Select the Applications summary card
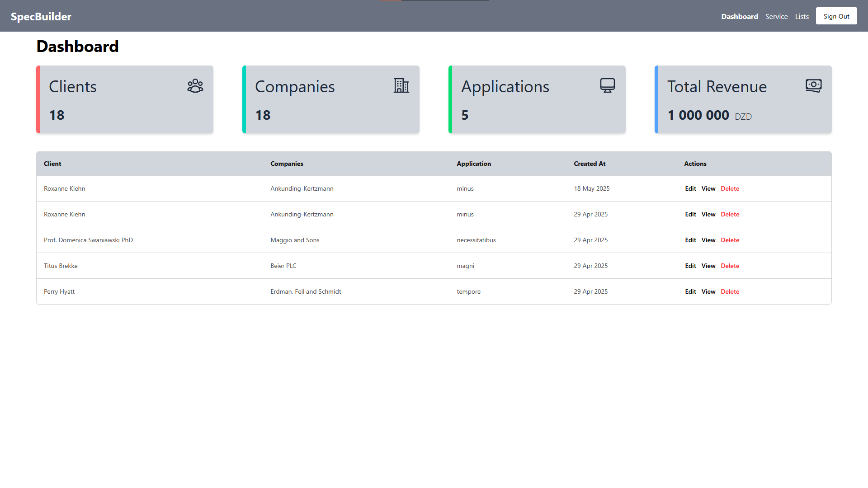Image resolution: width=868 pixels, height=488 pixels. coord(537,99)
